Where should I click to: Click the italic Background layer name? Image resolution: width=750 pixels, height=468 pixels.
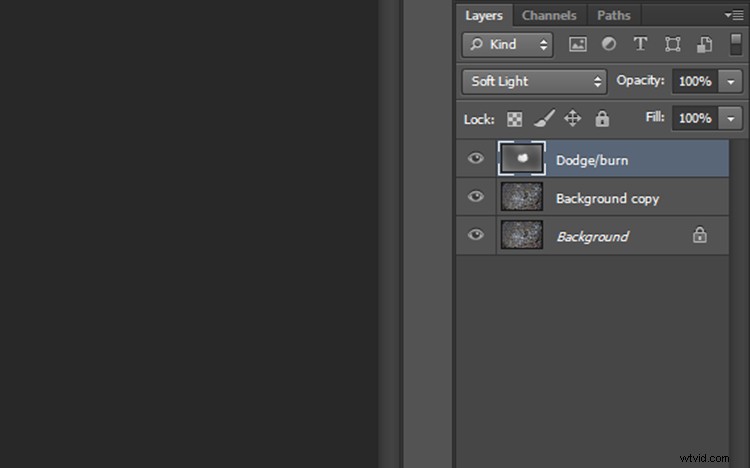(x=593, y=236)
